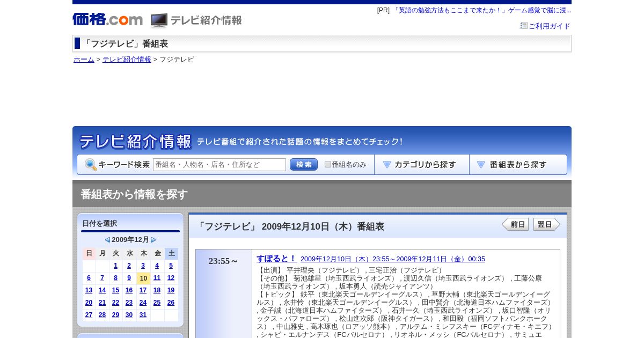The width and height of the screenshot is (644, 338).
Task: Select December 8 in calendar
Action: [115, 278]
